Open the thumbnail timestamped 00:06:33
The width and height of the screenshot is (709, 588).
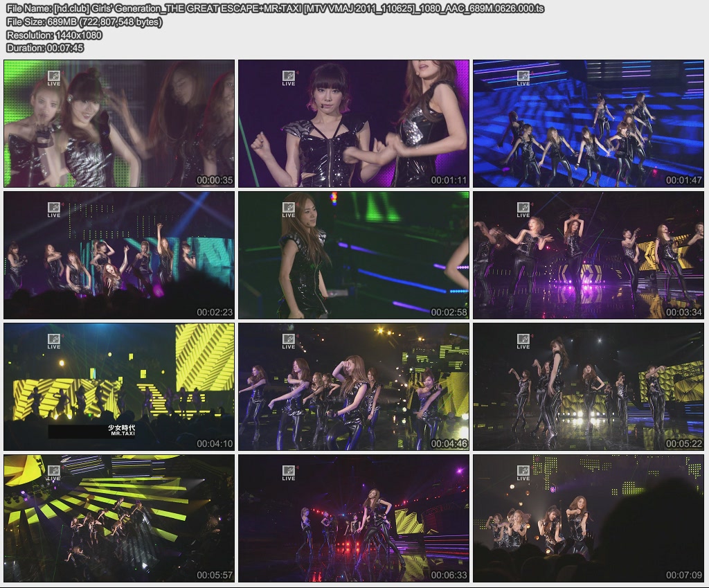pos(354,518)
